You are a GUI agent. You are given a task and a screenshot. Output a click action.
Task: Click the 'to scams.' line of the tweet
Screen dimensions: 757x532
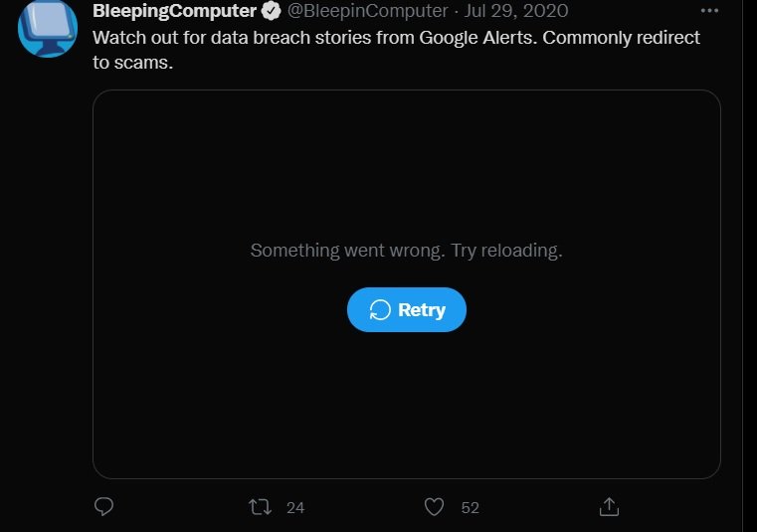[133, 62]
